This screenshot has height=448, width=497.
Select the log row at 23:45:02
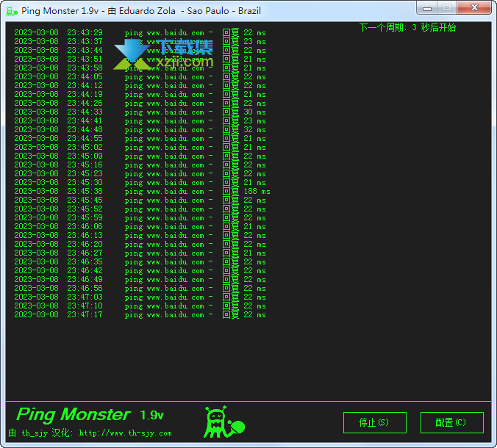tap(140, 147)
